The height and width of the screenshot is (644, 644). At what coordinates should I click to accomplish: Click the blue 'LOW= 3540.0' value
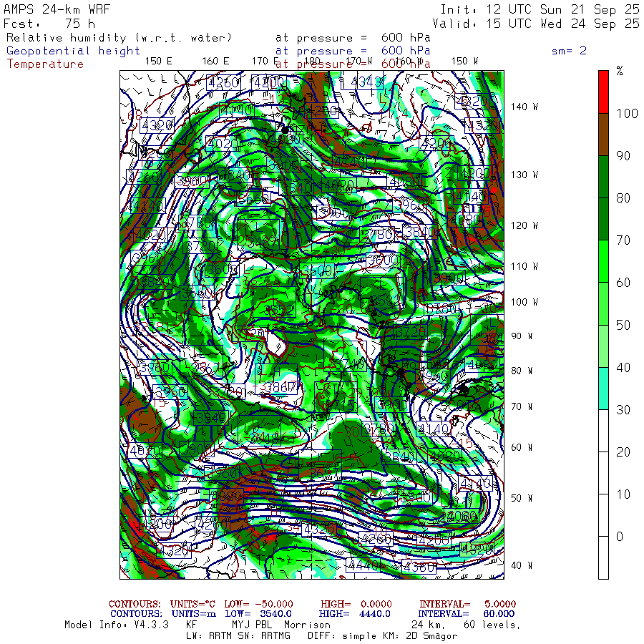tap(258, 614)
